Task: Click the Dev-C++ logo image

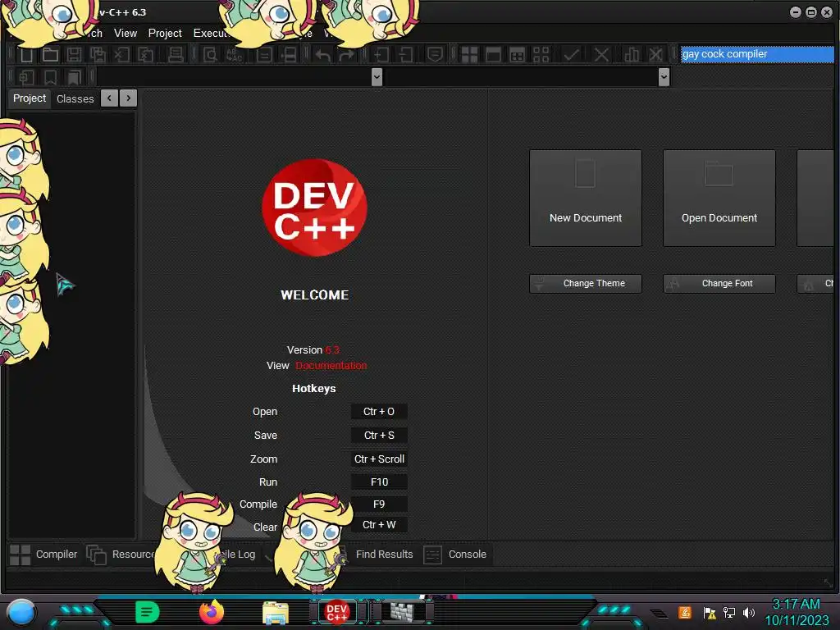Action: pos(314,208)
